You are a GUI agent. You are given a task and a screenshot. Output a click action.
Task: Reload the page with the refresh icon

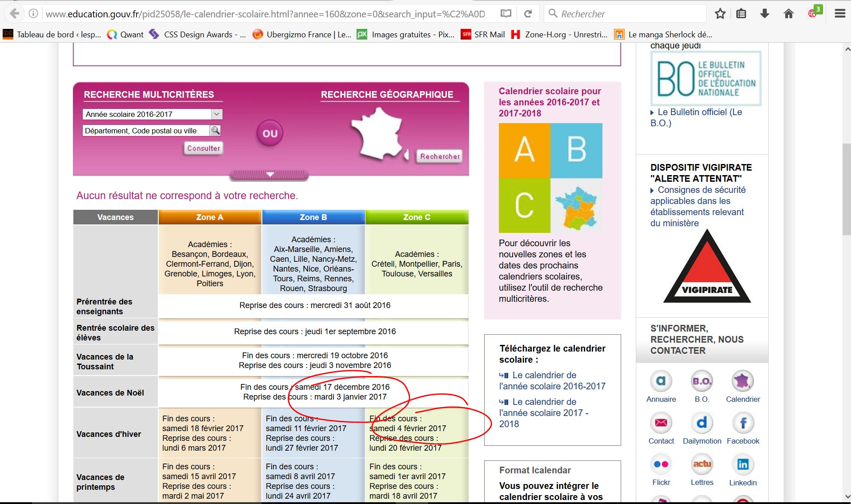coord(528,14)
